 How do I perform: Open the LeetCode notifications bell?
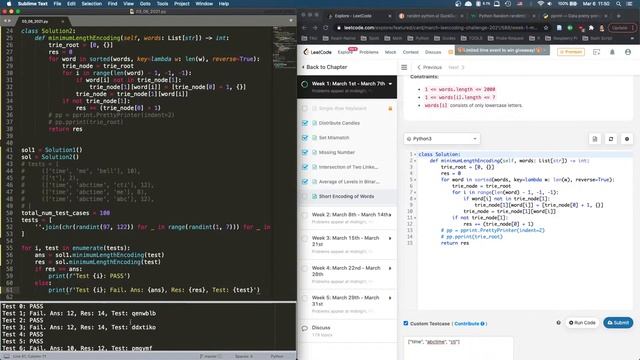coord(612,52)
